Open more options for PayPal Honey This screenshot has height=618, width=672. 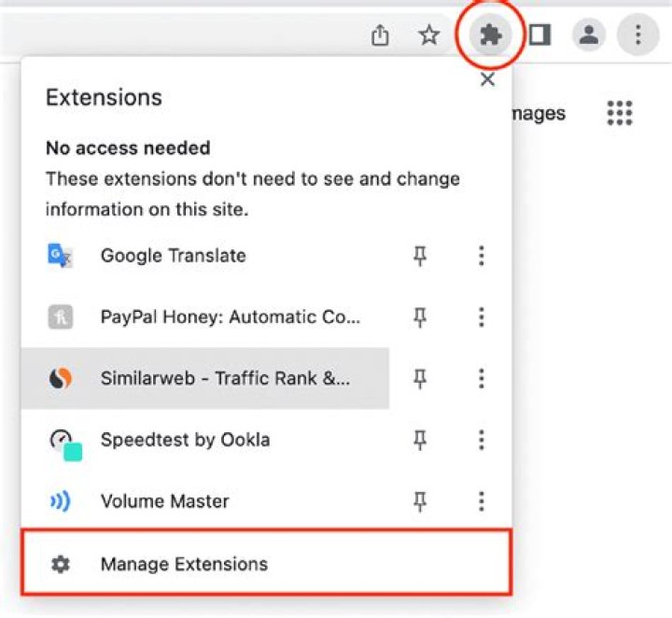click(482, 317)
